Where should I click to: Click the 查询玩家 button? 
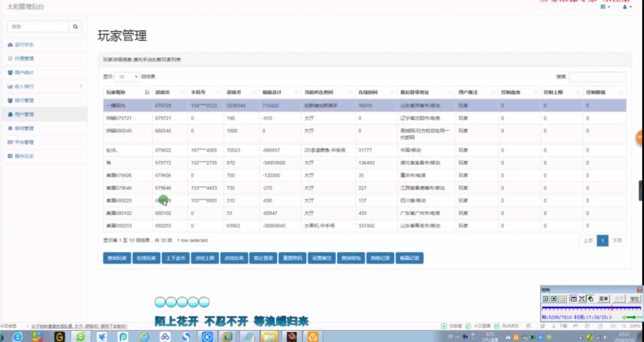[116, 258]
